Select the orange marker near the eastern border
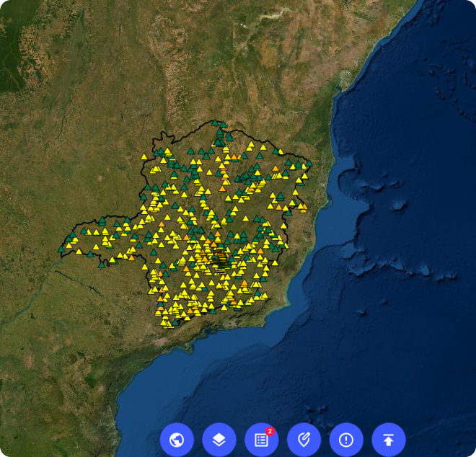 point(303,209)
